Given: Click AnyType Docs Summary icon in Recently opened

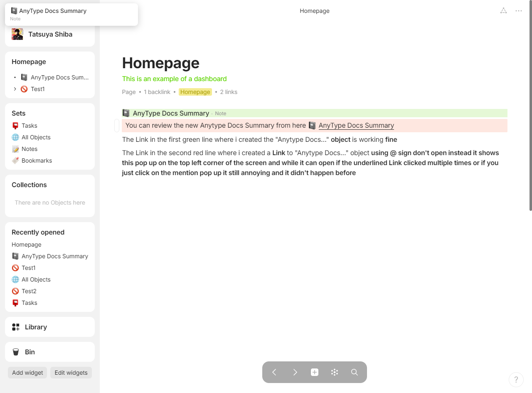Looking at the screenshot, I should pyautogui.click(x=15, y=256).
